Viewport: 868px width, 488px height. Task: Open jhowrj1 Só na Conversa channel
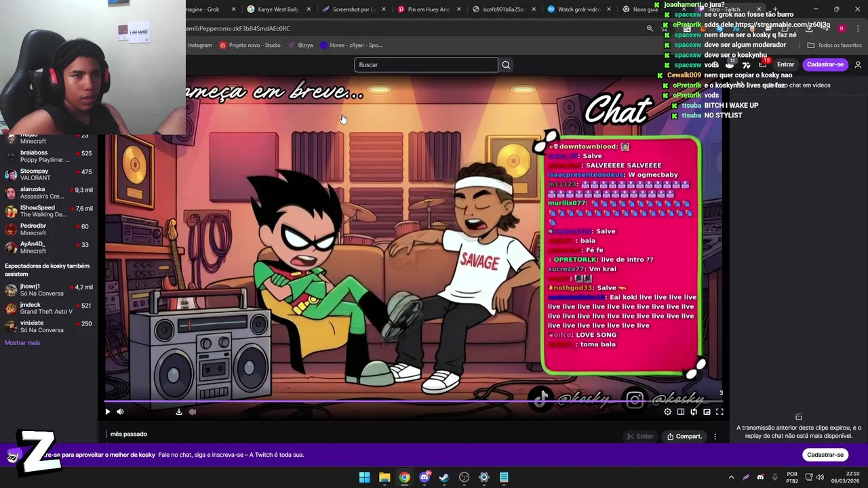pos(49,290)
